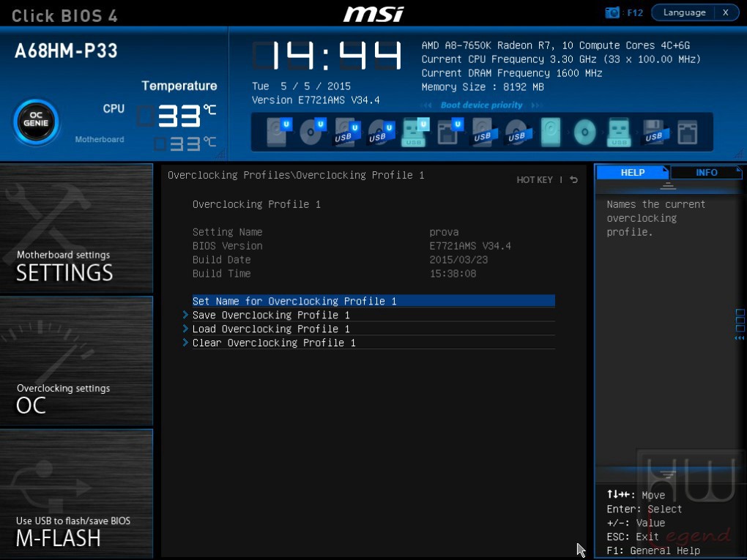The image size is (747, 560).
Task: Open the Language selector
Action: pyautogui.click(x=683, y=13)
